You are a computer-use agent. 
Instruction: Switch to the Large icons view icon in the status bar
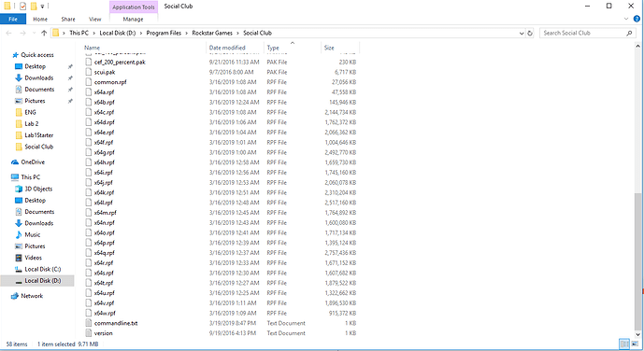tap(635, 344)
